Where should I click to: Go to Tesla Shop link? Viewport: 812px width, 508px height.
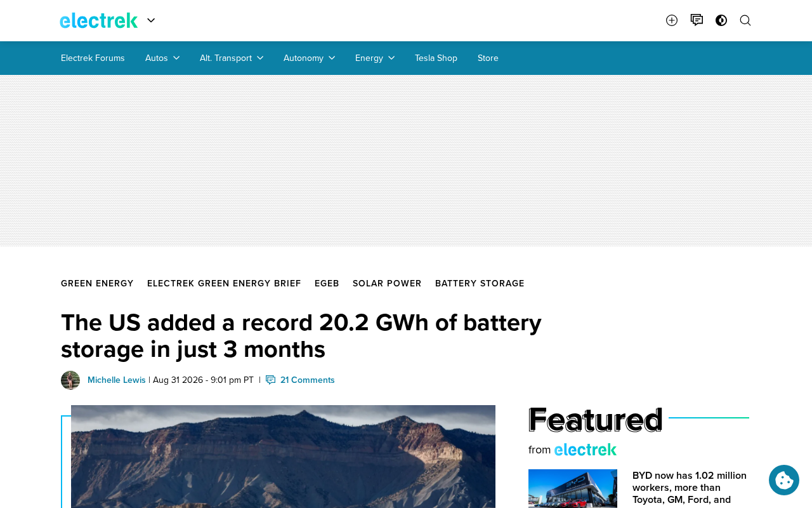tap(436, 58)
